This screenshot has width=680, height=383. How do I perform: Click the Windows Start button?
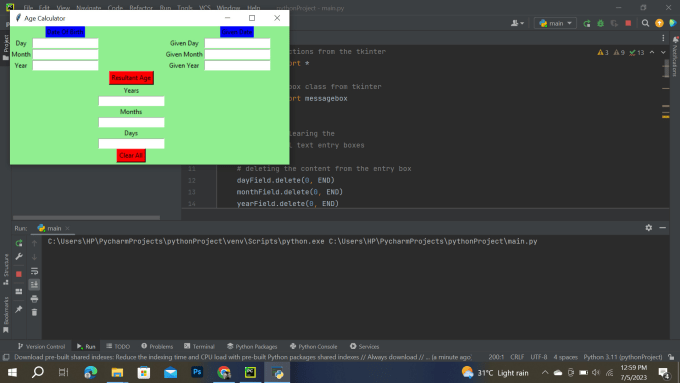point(12,372)
